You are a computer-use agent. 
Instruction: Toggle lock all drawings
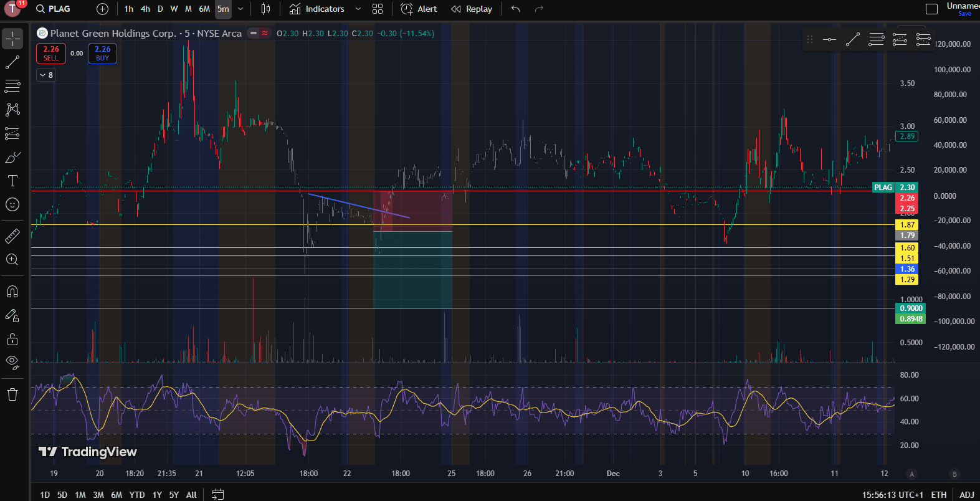(x=12, y=340)
